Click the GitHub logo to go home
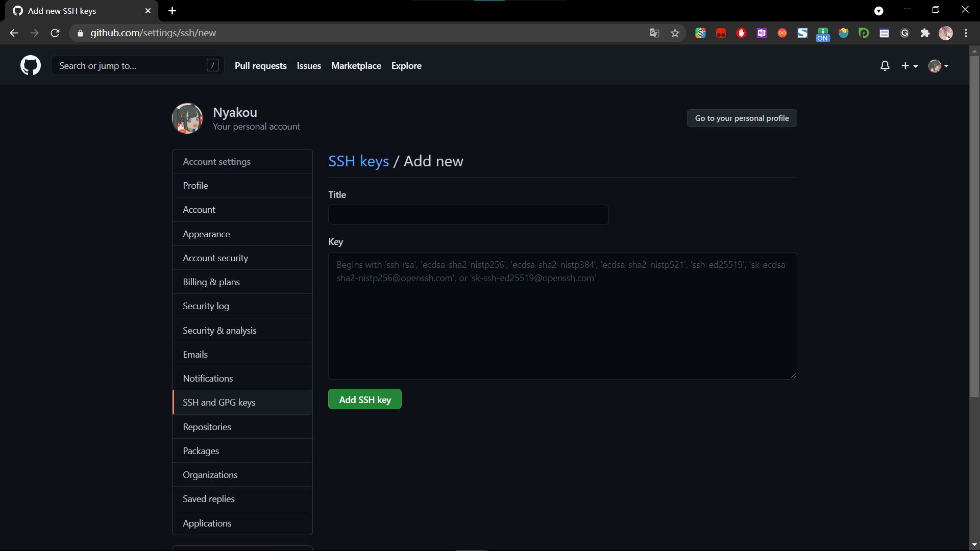Screen dimensions: 980x551 [30, 65]
